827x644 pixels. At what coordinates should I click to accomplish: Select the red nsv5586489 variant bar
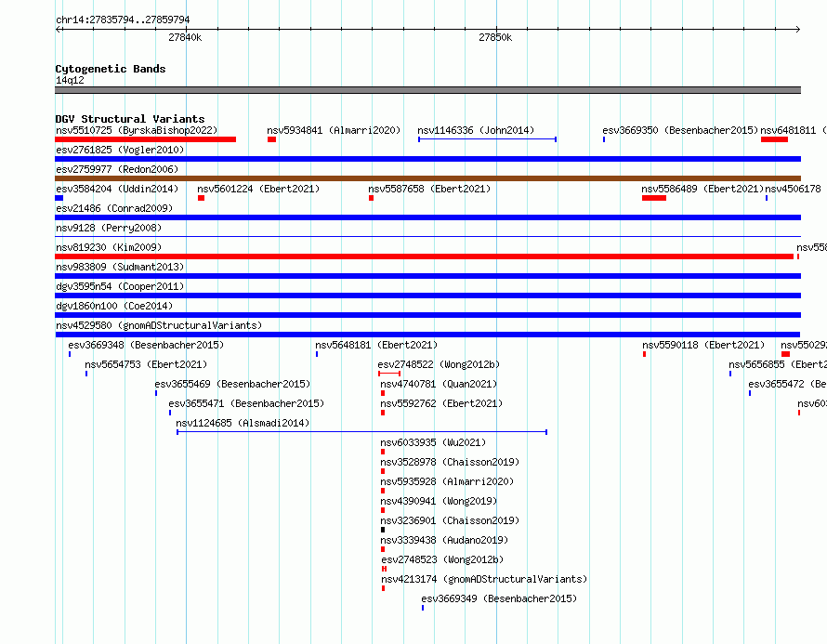[x=654, y=198]
